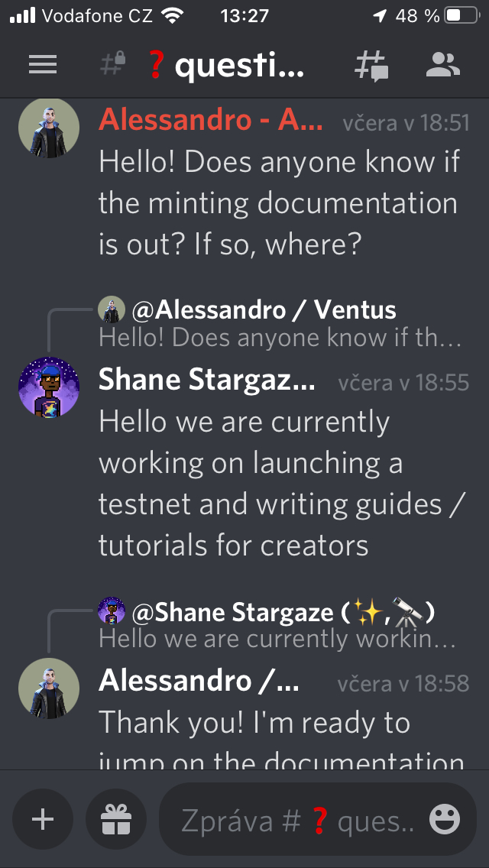
Task: Select the minting documentation message text
Action: (279, 203)
